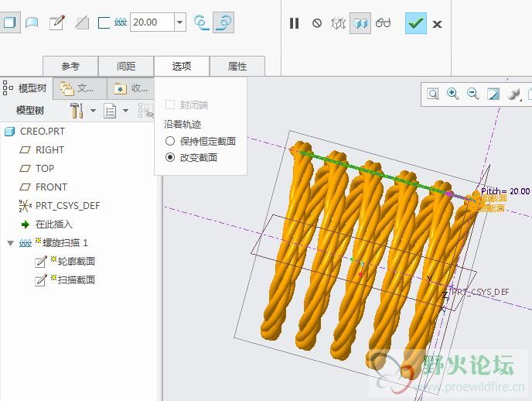Click the Pitch= 20.00 dimension label
The image size is (532, 401).
tap(505, 191)
